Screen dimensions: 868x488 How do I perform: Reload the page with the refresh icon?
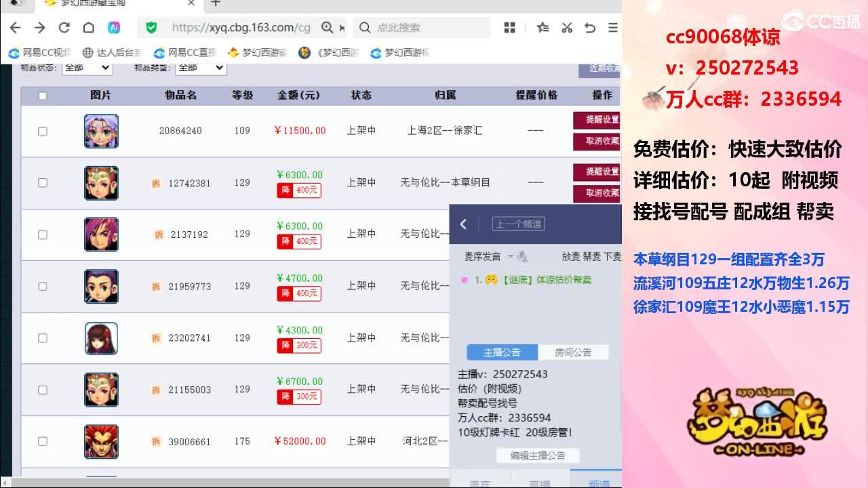pos(64,28)
